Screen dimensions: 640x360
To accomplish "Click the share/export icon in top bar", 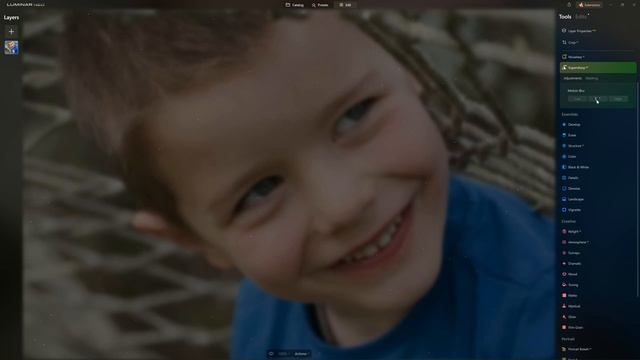I will pyautogui.click(x=569, y=5).
